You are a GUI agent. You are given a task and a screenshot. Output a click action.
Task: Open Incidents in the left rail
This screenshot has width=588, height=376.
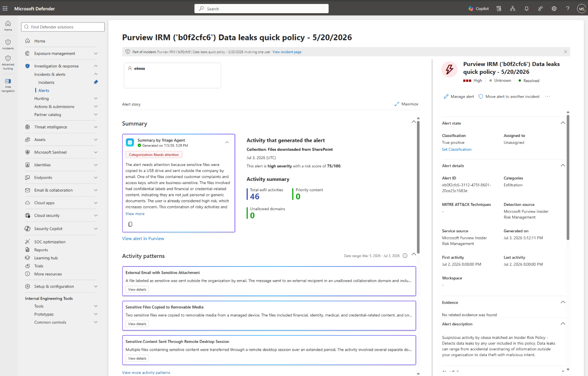[8, 44]
